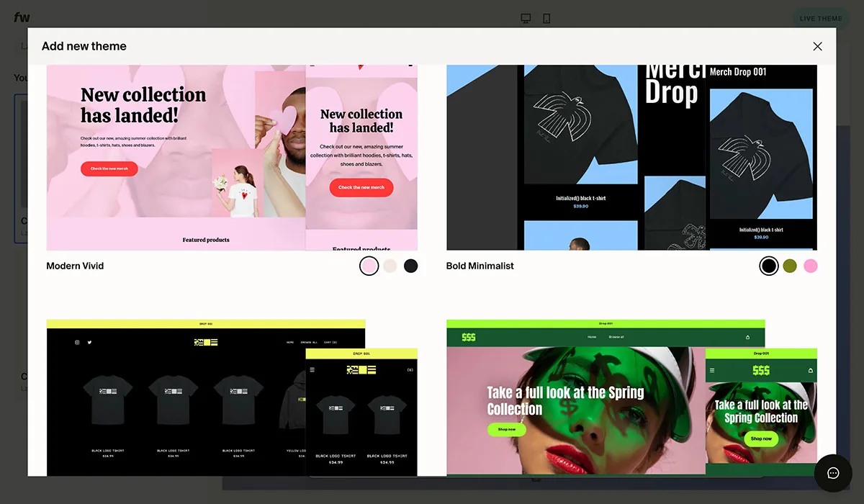Open the support chat bubble
This screenshot has width=864, height=504.
pos(833,473)
